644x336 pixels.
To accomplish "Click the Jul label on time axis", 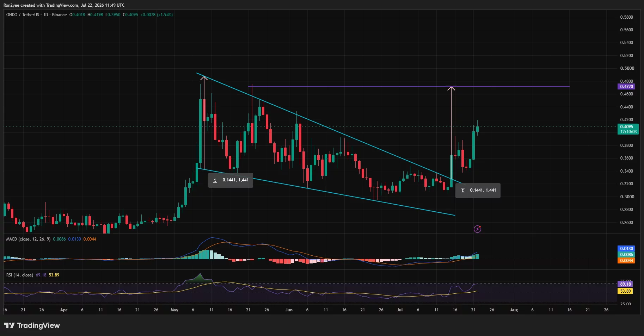I will (399, 310).
